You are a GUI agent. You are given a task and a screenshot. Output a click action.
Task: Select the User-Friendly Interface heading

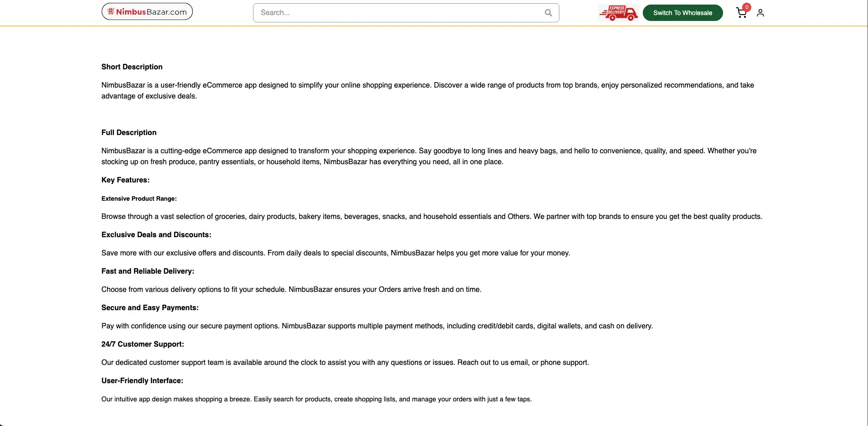(142, 380)
